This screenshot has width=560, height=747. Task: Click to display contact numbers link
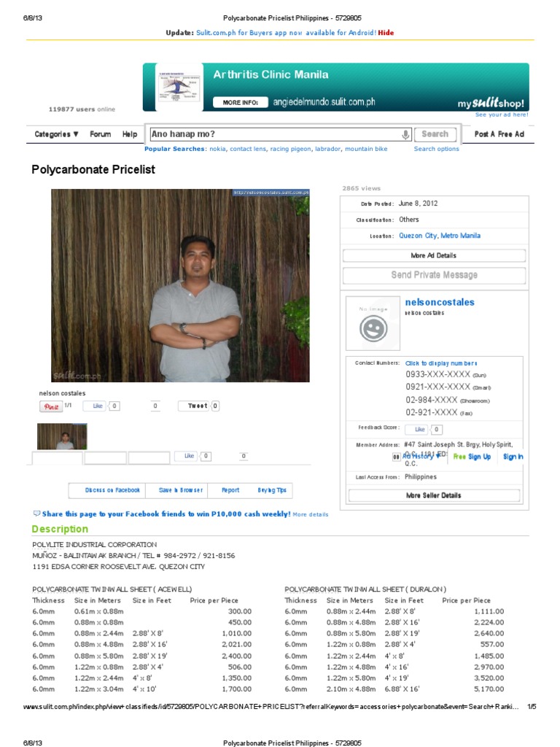pos(441,363)
